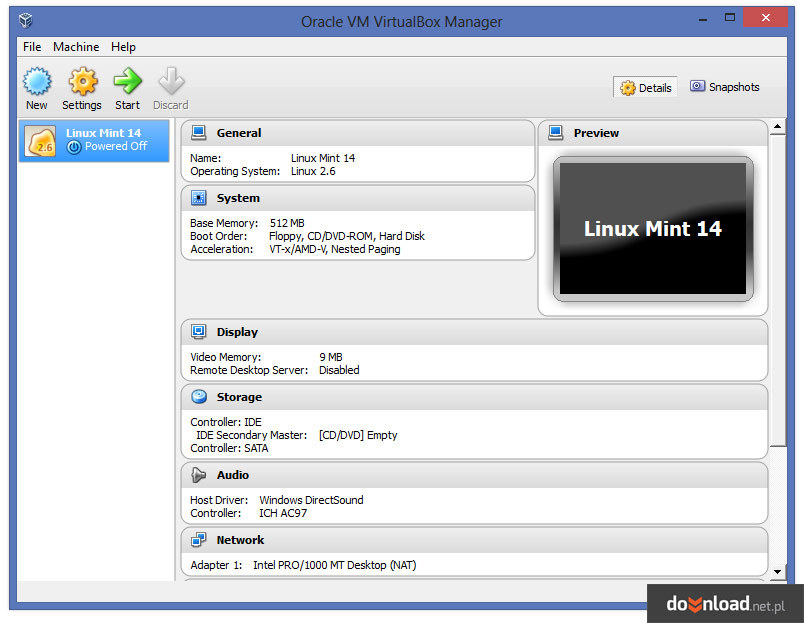Switch to the Details view label
The width and height of the screenshot is (804, 623).
655,88
